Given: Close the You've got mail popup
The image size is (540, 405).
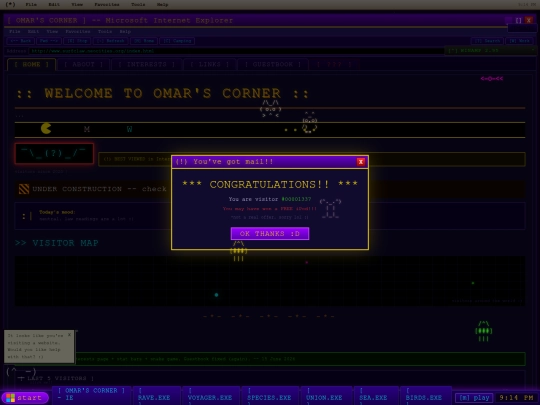Looking at the screenshot, I should click(361, 162).
